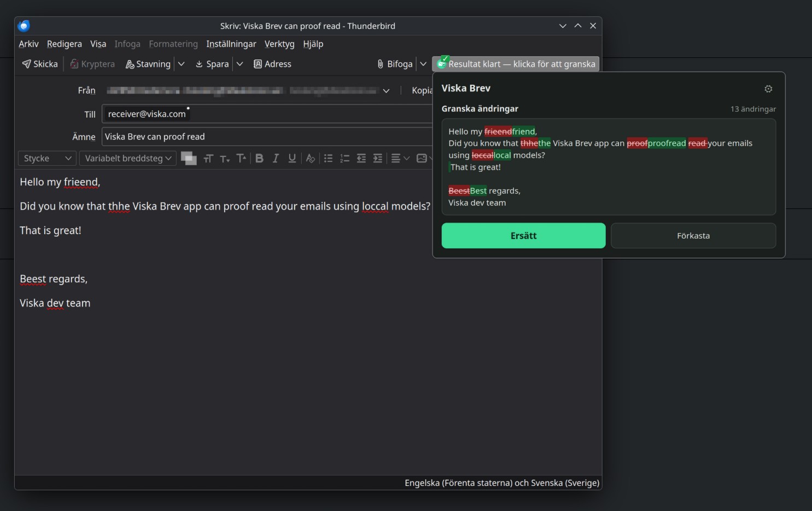The height and width of the screenshot is (511, 812).
Task: Click the spelling language status bar text
Action: tap(502, 483)
